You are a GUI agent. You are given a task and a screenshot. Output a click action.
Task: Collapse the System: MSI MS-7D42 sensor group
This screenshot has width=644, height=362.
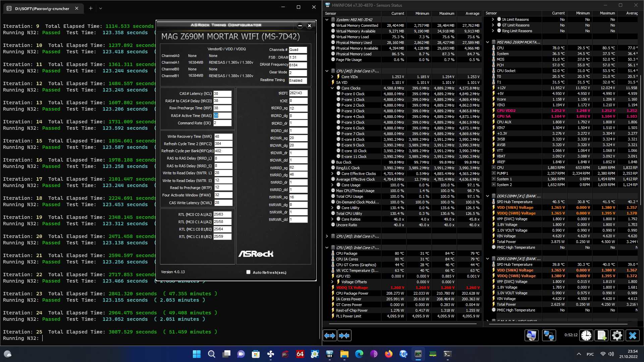pos(327,20)
